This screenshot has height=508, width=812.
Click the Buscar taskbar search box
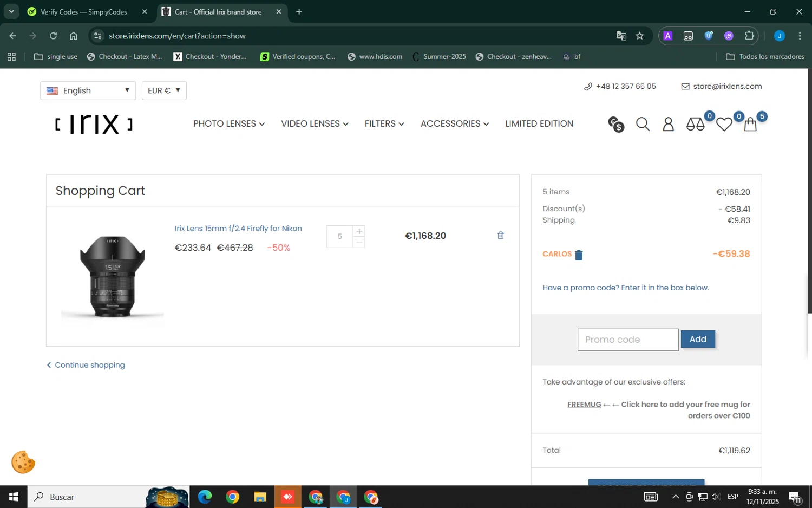coord(108,497)
